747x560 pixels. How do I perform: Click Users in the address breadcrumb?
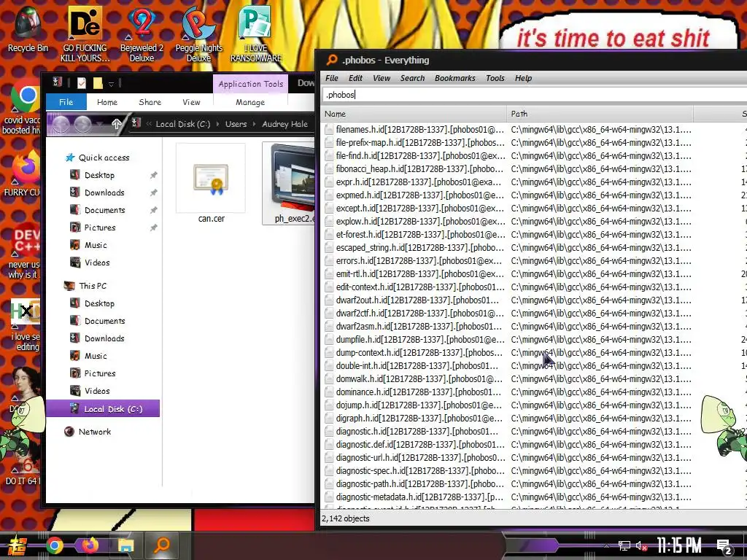click(x=236, y=124)
